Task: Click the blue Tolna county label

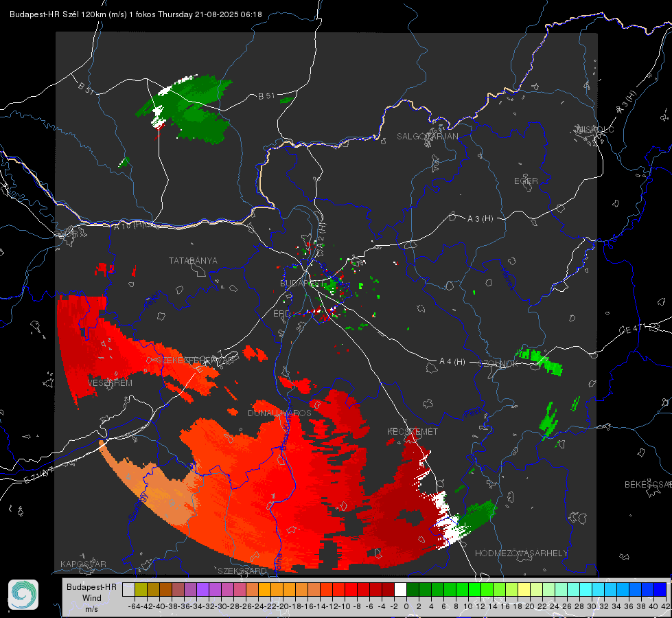Action: pos(278,562)
